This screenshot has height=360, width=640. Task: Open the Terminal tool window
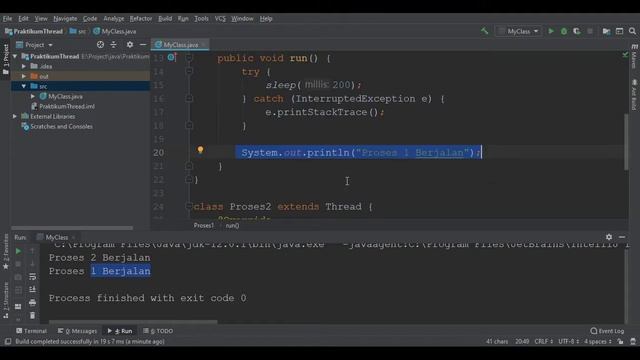31,331
